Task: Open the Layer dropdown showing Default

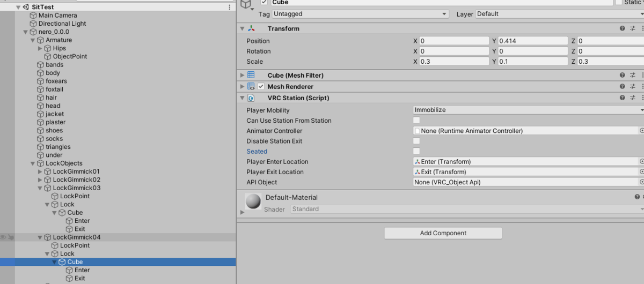Action: [x=559, y=14]
